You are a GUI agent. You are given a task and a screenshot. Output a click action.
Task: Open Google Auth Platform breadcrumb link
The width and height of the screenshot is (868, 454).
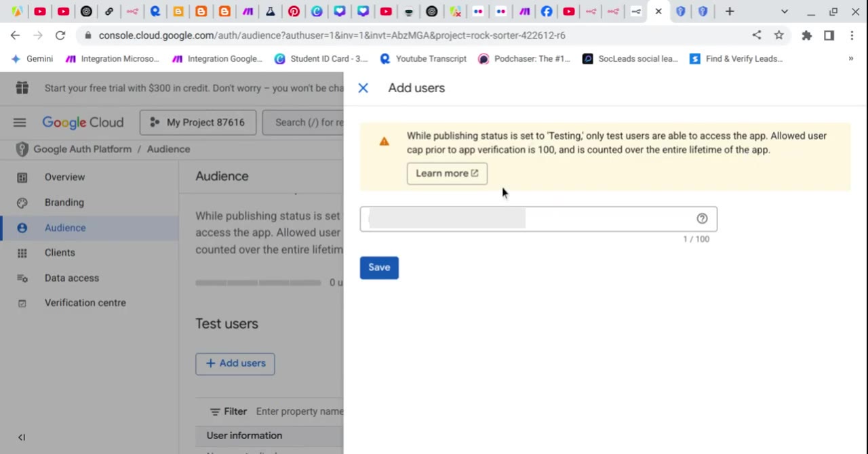point(83,149)
